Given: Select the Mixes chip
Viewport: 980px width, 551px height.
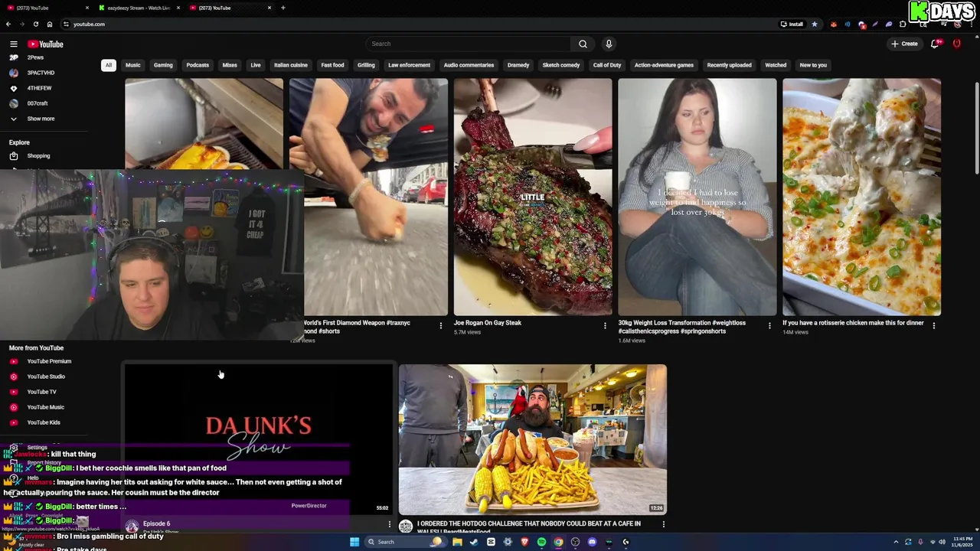Looking at the screenshot, I should [x=230, y=65].
